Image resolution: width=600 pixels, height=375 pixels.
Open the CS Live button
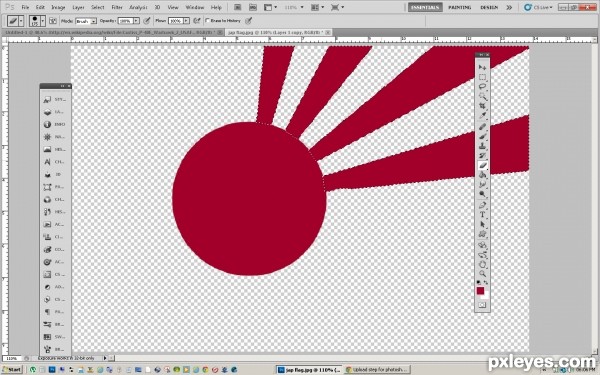point(538,7)
